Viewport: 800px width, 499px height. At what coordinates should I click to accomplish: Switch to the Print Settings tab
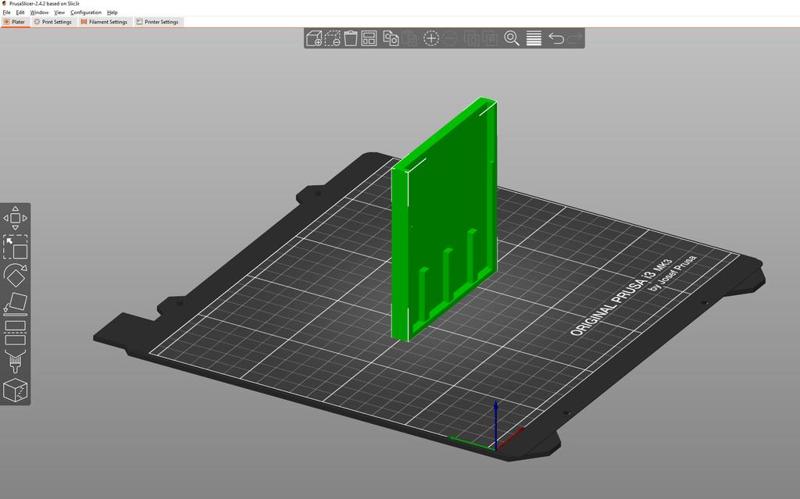pyautogui.click(x=53, y=22)
